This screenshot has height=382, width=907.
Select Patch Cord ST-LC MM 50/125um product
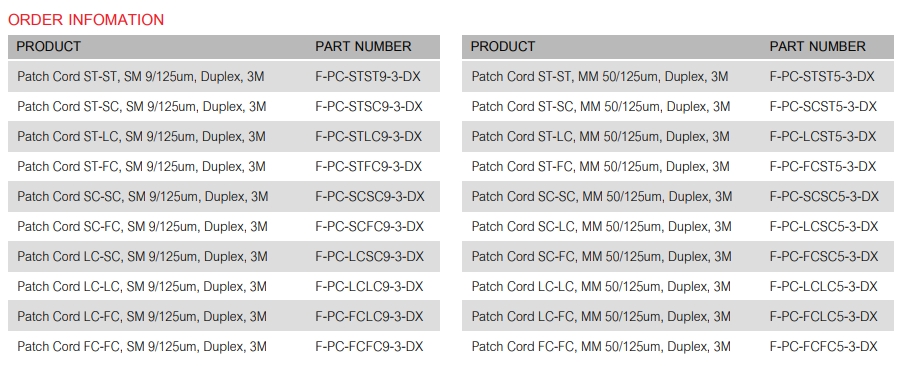click(x=600, y=137)
